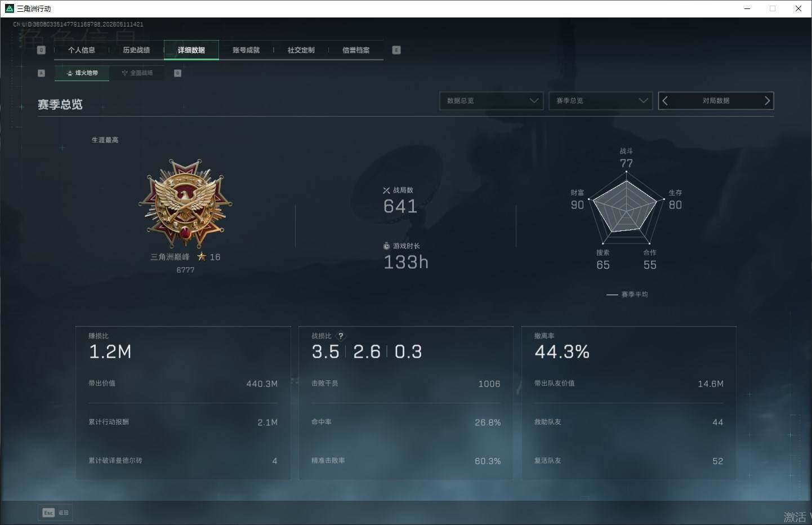View the 信誉档案 tab

click(356, 50)
